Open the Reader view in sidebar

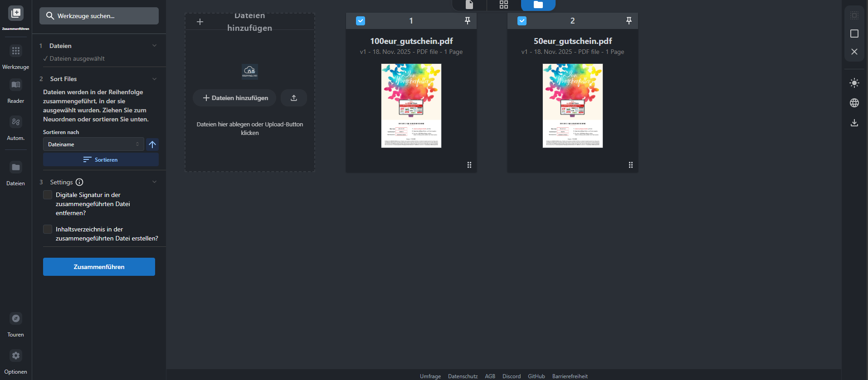click(x=16, y=90)
